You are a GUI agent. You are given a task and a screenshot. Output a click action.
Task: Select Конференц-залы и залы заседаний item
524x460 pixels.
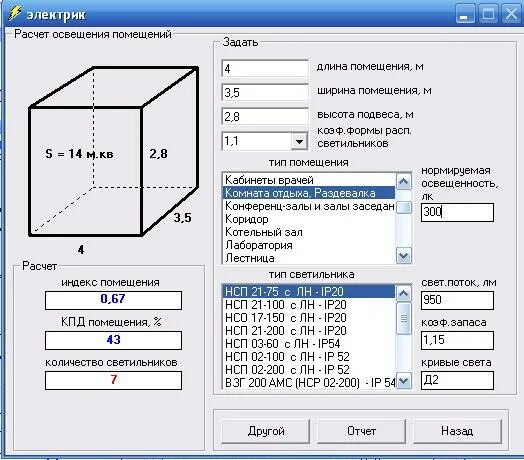pyautogui.click(x=308, y=206)
